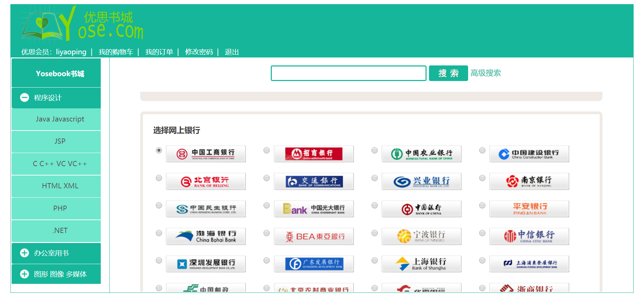The width and height of the screenshot is (644, 297).
Task: Select the 中国农业银行 radio button
Action: coord(375,150)
